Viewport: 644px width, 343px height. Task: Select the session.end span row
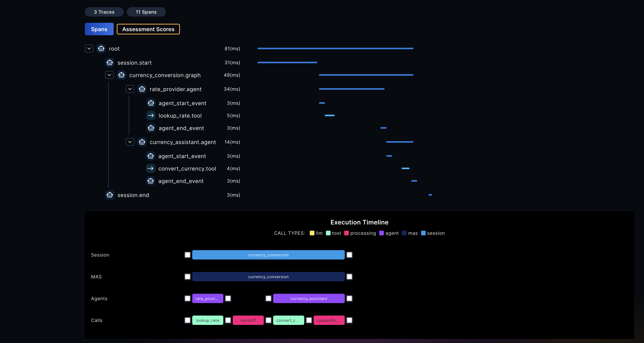173,195
